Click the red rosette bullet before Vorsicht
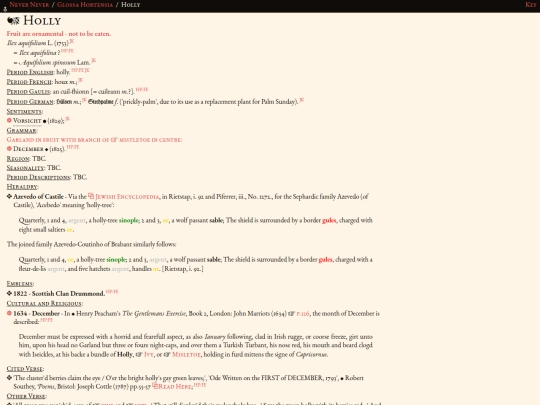 coord(9,121)
